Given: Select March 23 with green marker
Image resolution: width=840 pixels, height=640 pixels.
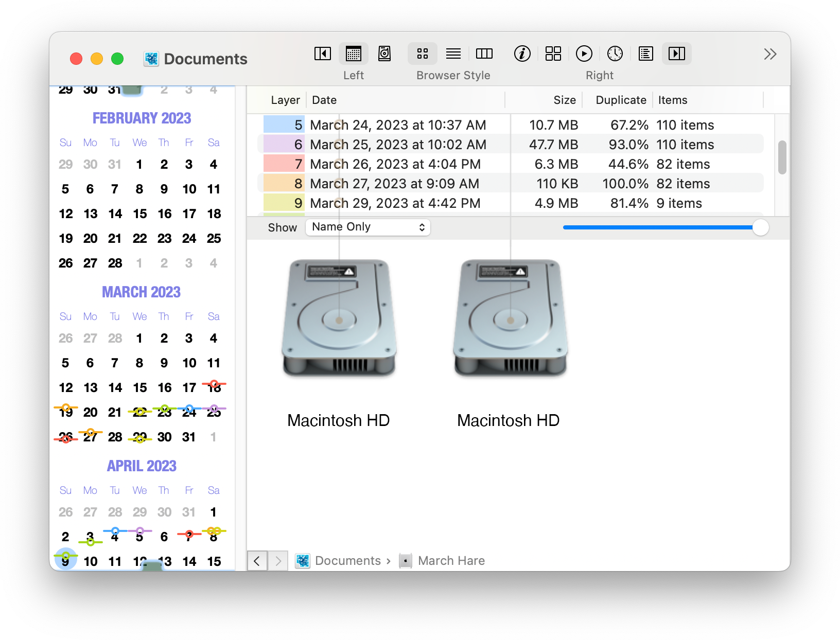Looking at the screenshot, I should 164,412.
